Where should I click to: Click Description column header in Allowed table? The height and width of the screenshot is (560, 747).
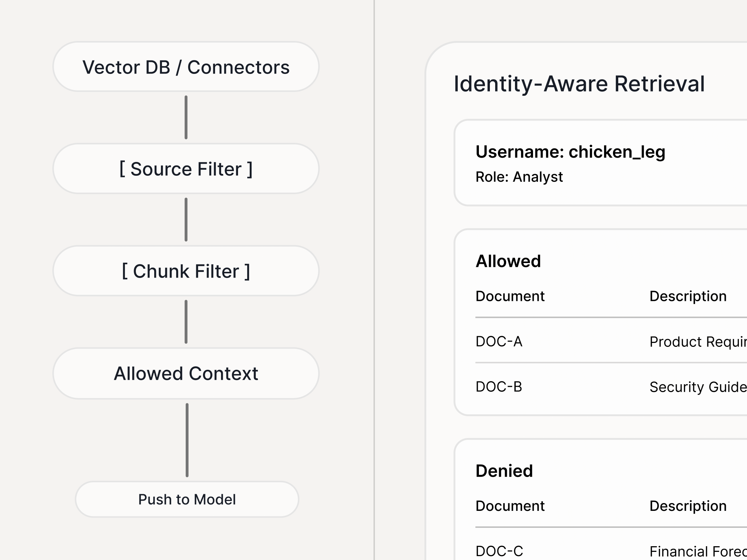pos(688,296)
